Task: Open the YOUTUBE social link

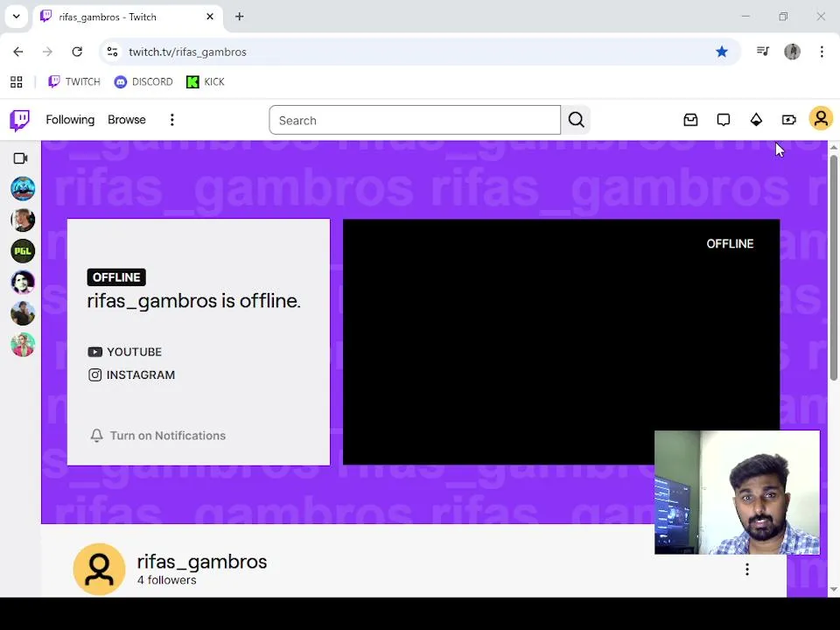Action: click(x=125, y=352)
